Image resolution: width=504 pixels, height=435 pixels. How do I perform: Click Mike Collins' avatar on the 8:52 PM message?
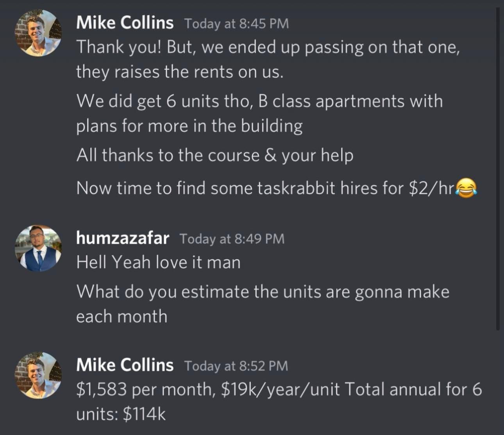(38, 375)
